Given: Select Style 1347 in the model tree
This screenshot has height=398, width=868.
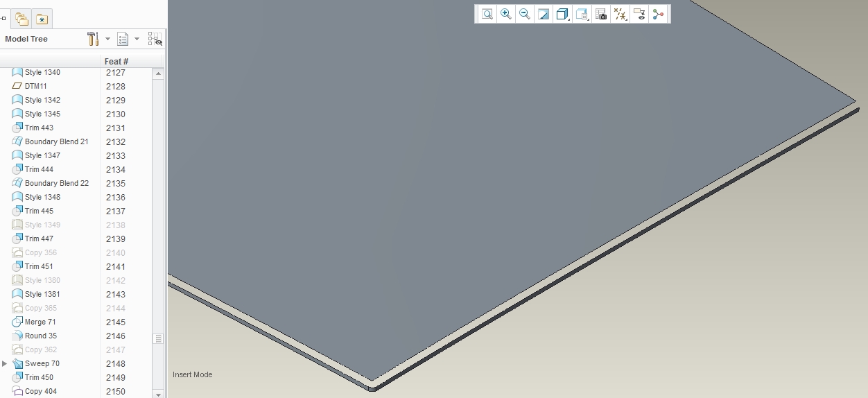Looking at the screenshot, I should click(x=42, y=155).
